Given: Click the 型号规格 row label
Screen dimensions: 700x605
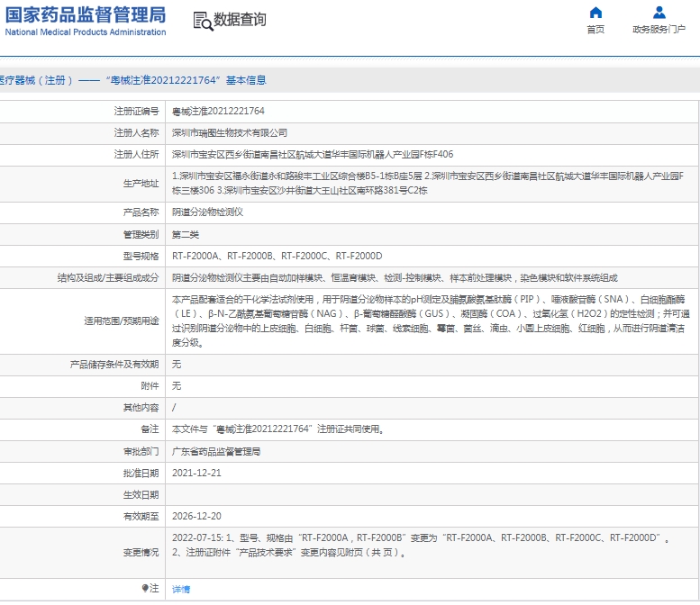Looking at the screenshot, I should (141, 256).
